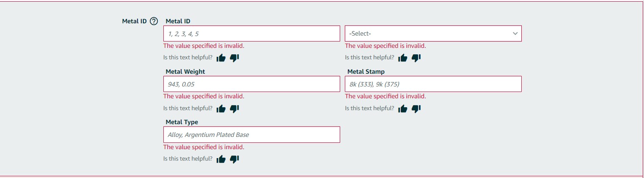Thumbs down under the -Select- dropdown
Viewport: 644px width, 178px height.
click(x=416, y=58)
